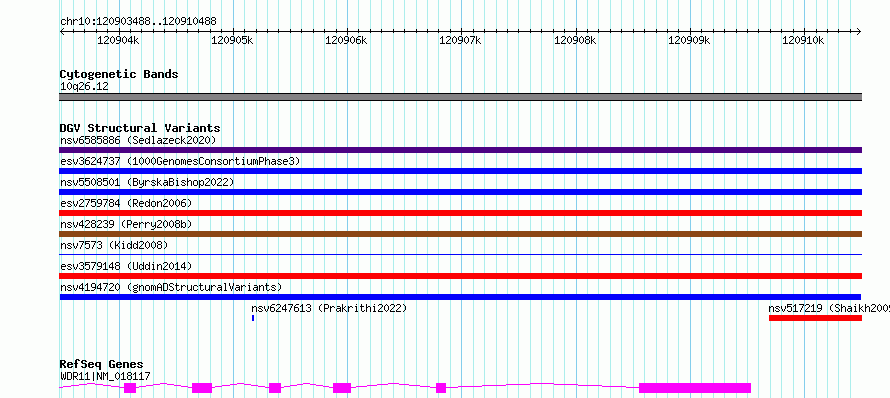
Task: Click the large final WDR11 exon near 120909k
Action: point(695,388)
